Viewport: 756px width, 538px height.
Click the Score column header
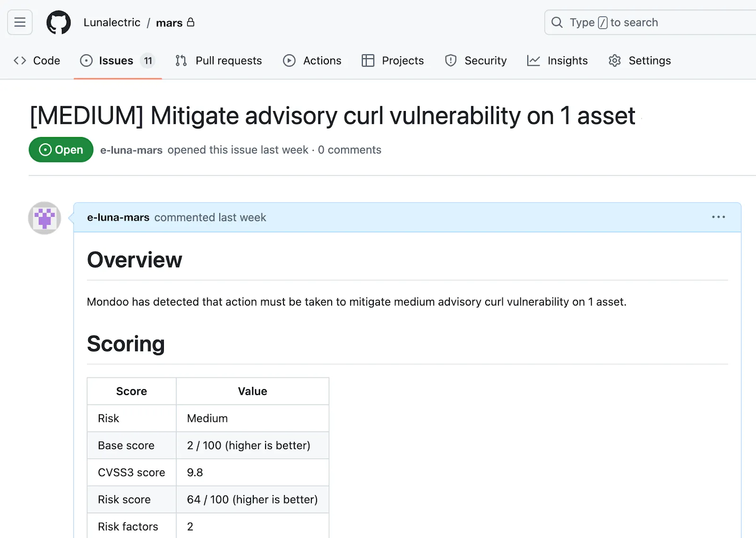[x=131, y=391]
